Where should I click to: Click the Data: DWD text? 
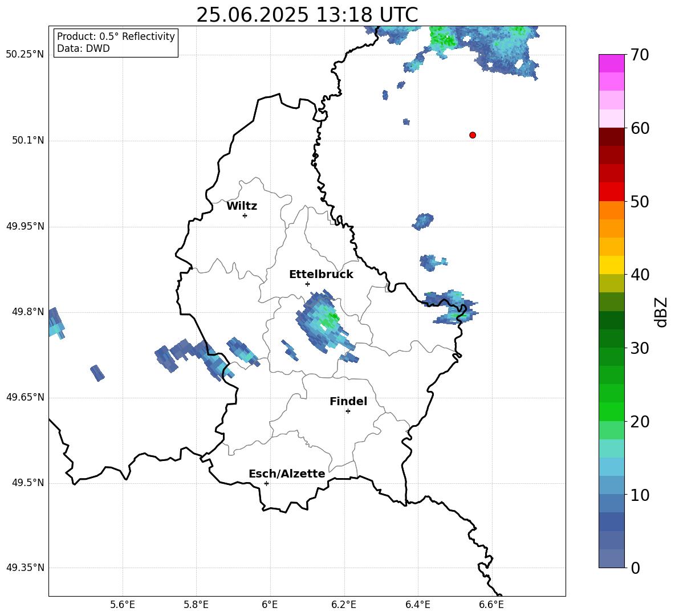pos(83,48)
